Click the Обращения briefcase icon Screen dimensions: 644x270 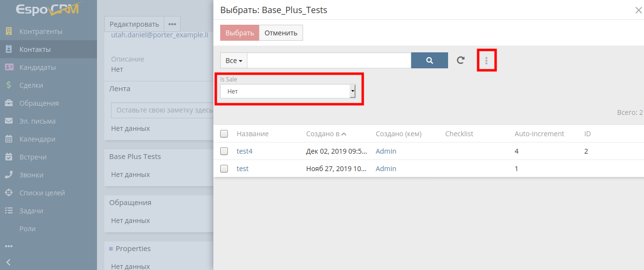9,103
